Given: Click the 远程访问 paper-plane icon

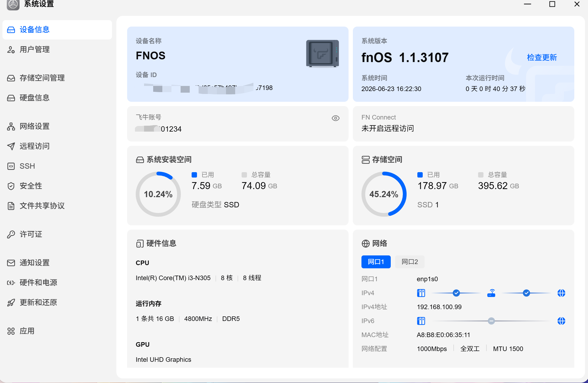Looking at the screenshot, I should [11, 146].
